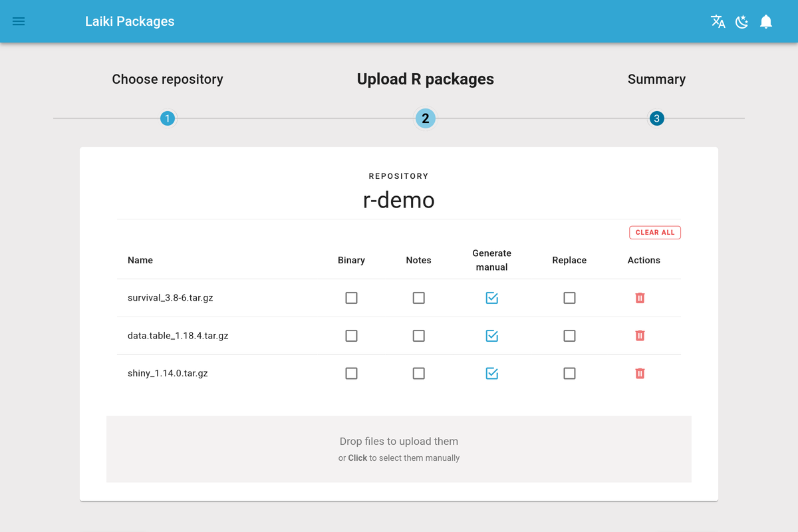Click the Actions column header
798x532 pixels.
(x=644, y=260)
